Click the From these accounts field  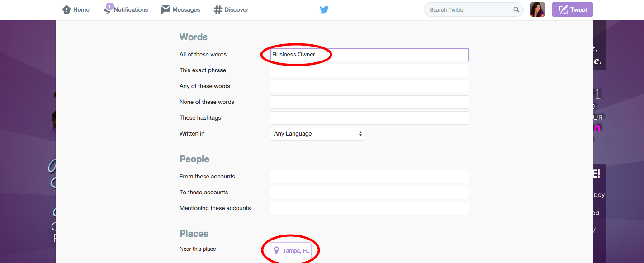[x=369, y=177]
